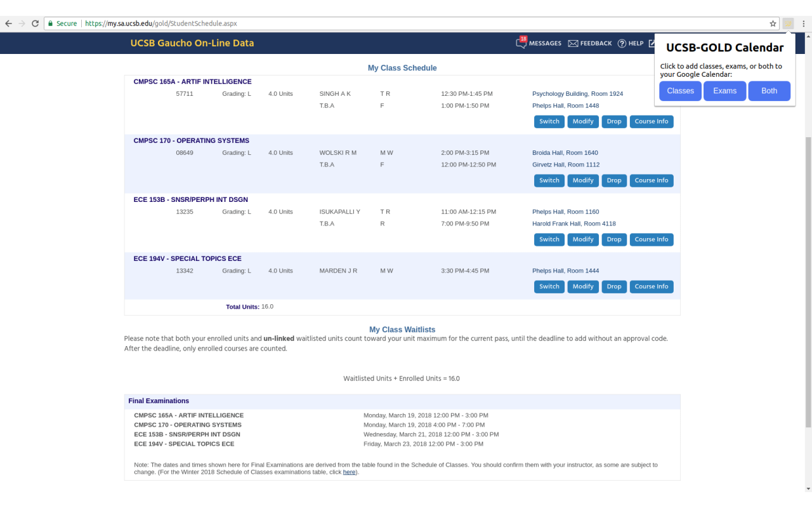
Task: Click the My Class Waitlists heading
Action: click(x=402, y=330)
